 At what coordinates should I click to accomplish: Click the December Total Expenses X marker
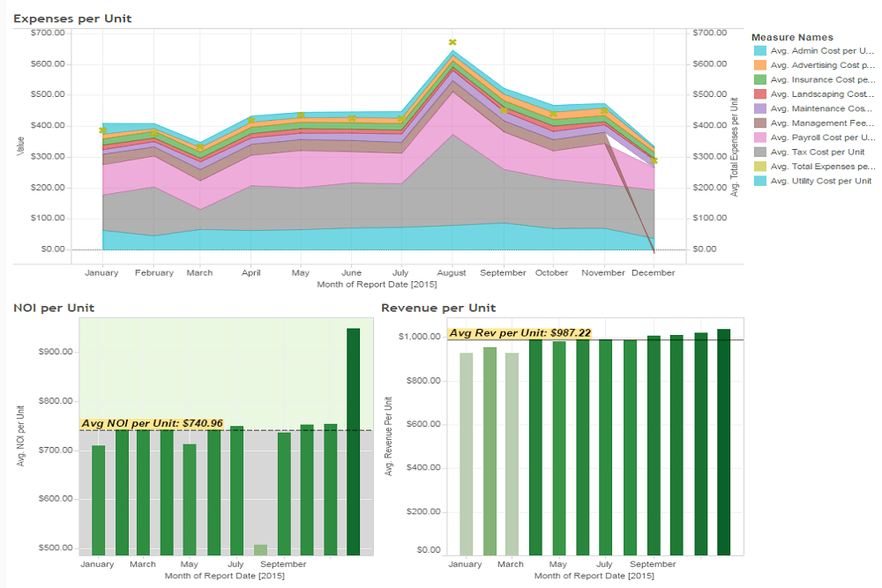tap(654, 160)
